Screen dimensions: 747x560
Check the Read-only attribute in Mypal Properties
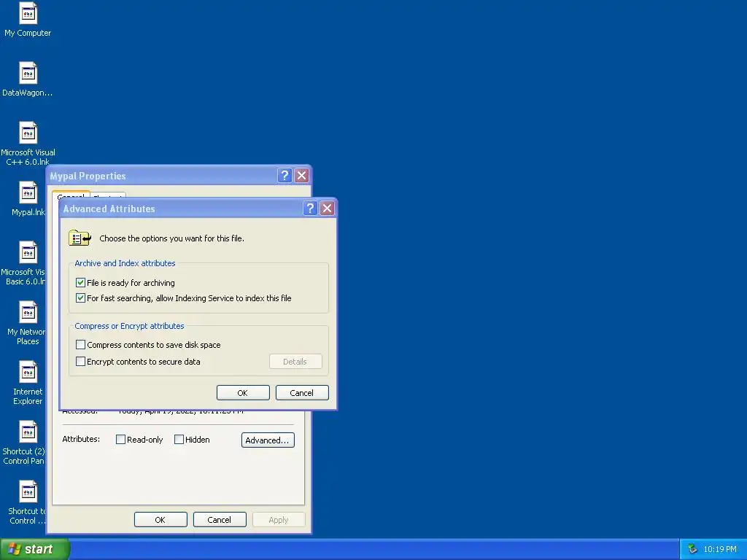[120, 440]
